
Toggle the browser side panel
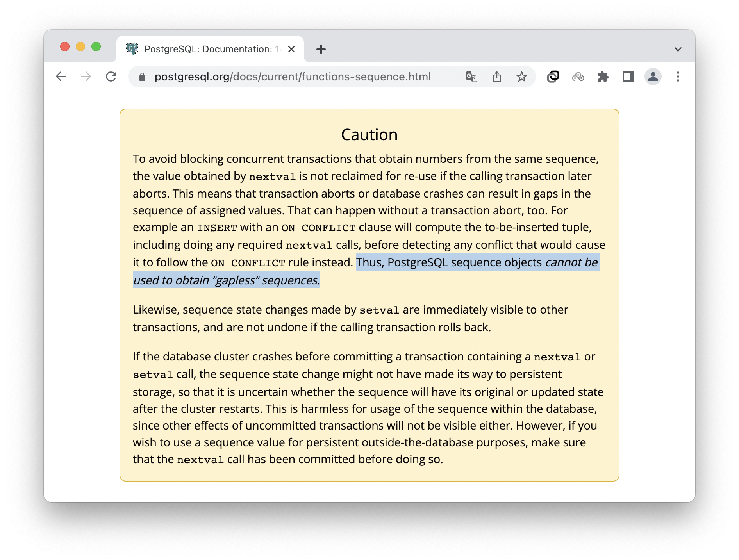coord(628,77)
